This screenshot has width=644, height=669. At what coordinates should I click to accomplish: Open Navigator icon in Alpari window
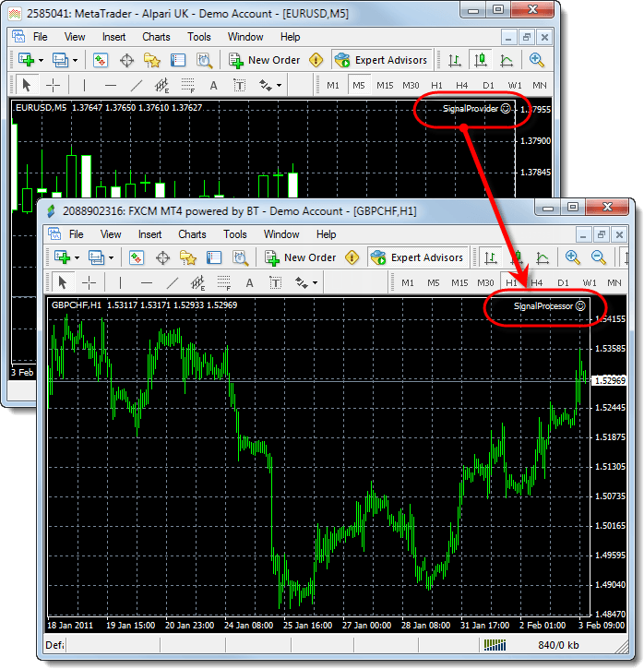[x=152, y=60]
